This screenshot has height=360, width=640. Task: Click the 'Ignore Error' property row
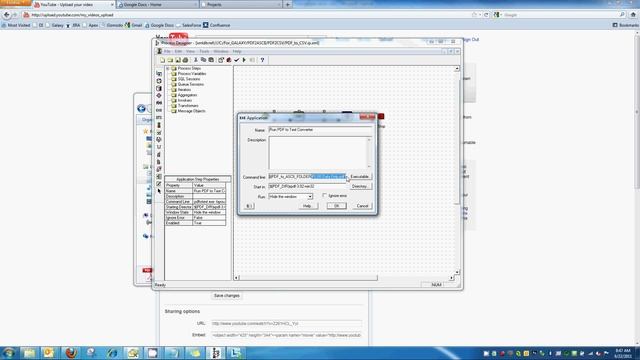195,218
